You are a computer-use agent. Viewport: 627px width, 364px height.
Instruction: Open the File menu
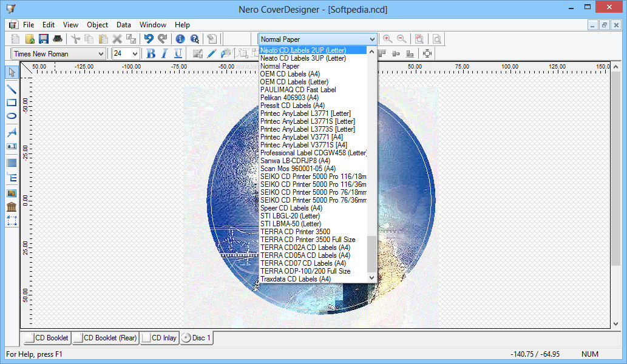[x=29, y=25]
